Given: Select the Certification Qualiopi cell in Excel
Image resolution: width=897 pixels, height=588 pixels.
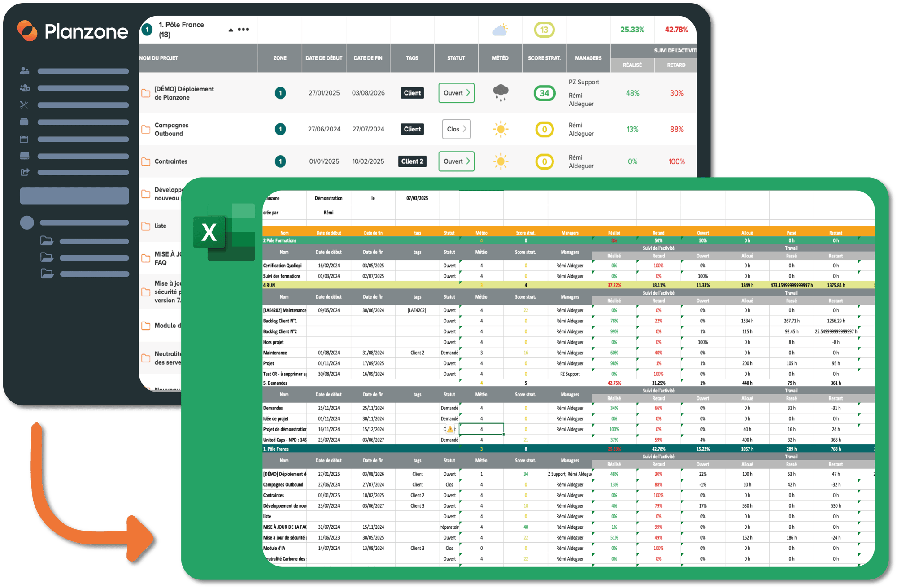Looking at the screenshot, I should (284, 266).
